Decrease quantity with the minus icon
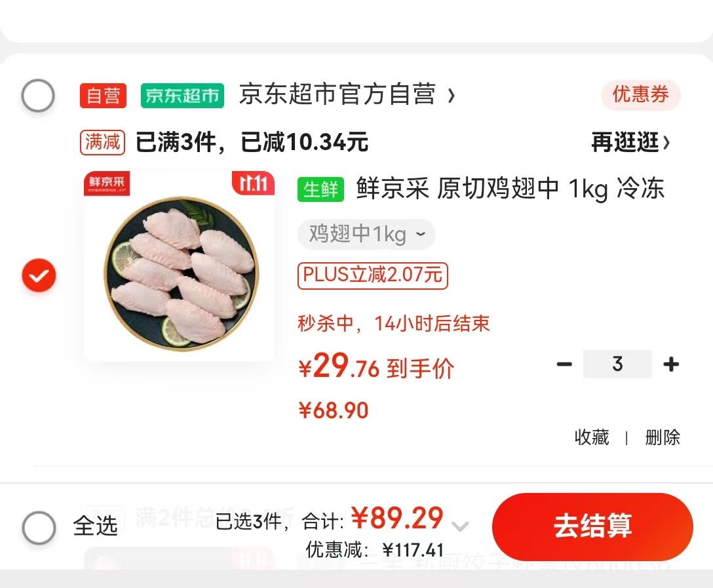Viewport: 713px width, 588px height. click(564, 364)
